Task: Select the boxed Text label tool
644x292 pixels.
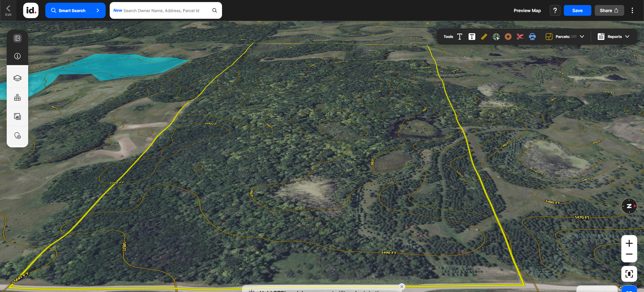Action: pyautogui.click(x=472, y=37)
